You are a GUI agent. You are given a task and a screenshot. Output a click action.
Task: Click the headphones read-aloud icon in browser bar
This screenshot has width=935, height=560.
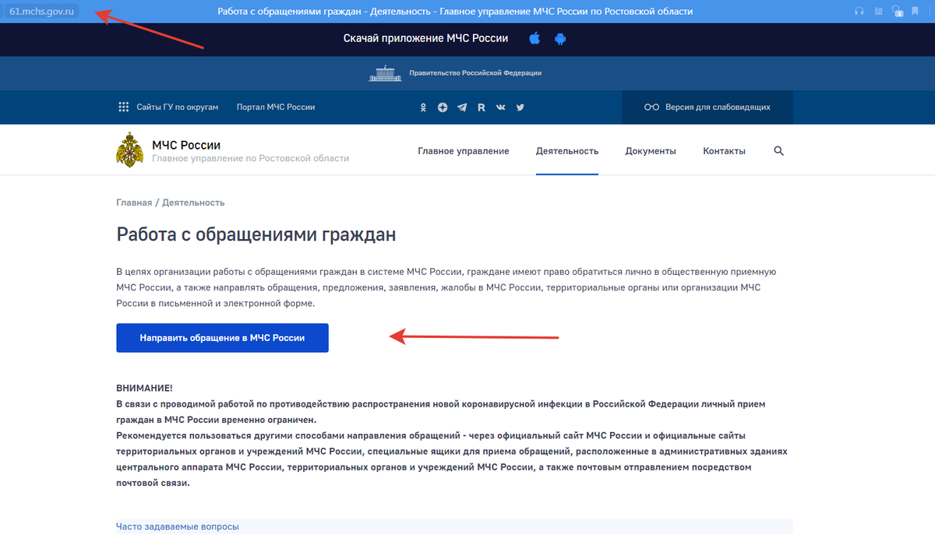[859, 11]
